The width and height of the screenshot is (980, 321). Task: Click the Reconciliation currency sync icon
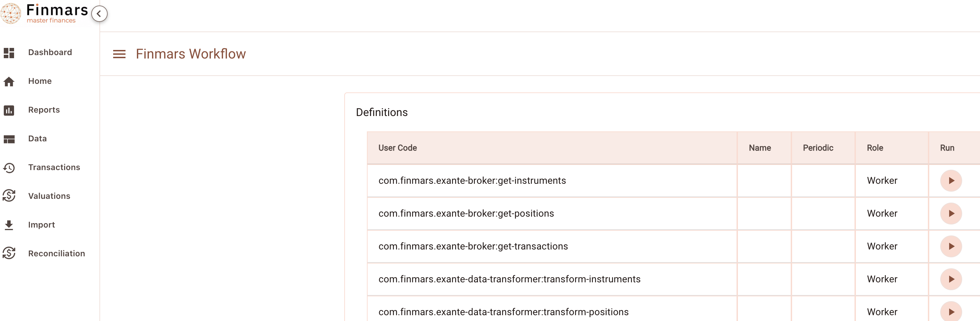click(x=9, y=253)
